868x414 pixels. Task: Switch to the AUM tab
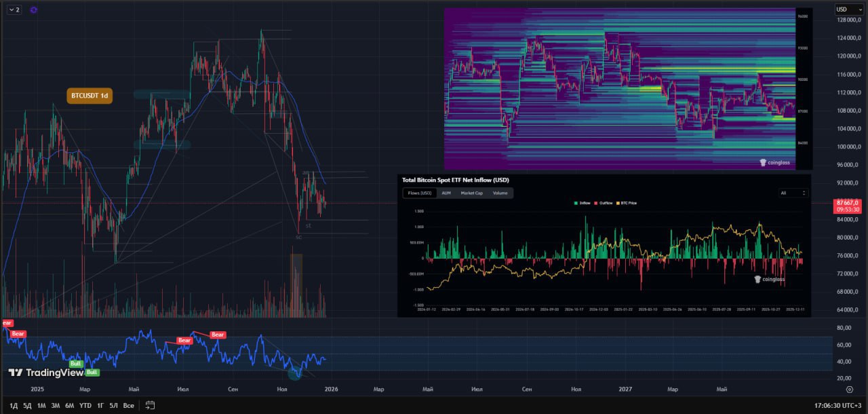[446, 193]
